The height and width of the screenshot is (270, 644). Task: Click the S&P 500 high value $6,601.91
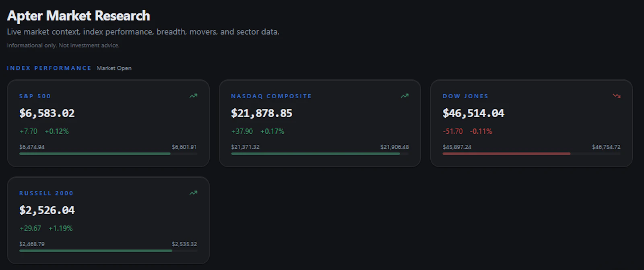click(184, 147)
